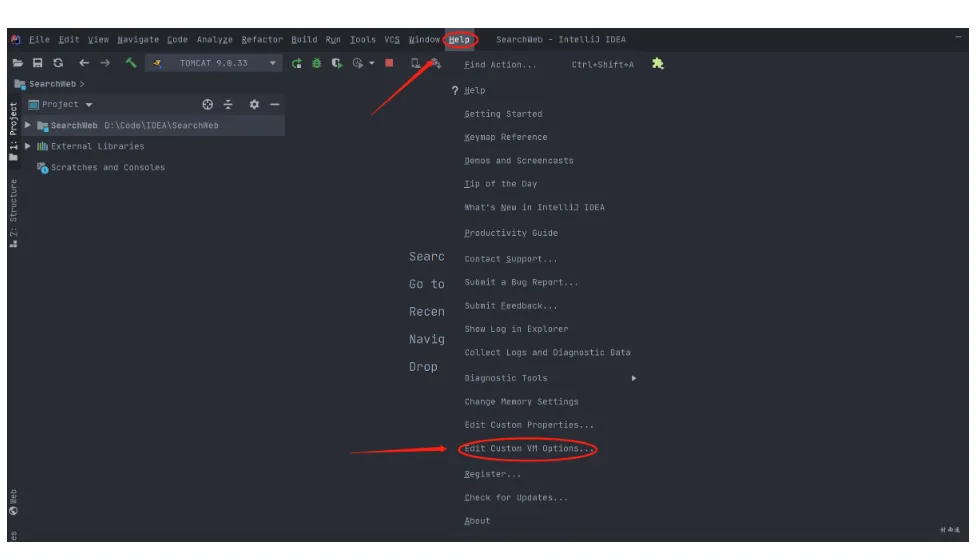Expand the Diagnostic Tools submenu arrow
976x560 pixels.
(x=634, y=378)
